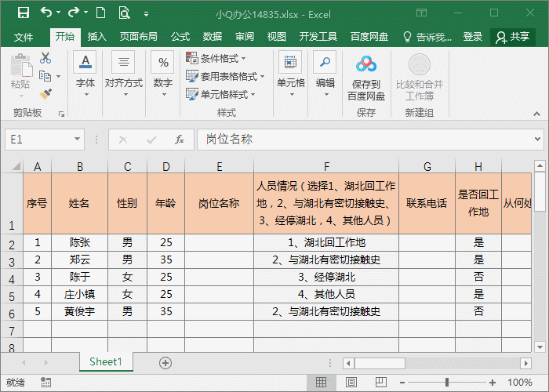Screen dimensions: 549x392
Task: Switch to the 审阅 Review tab
Action: tap(245, 37)
